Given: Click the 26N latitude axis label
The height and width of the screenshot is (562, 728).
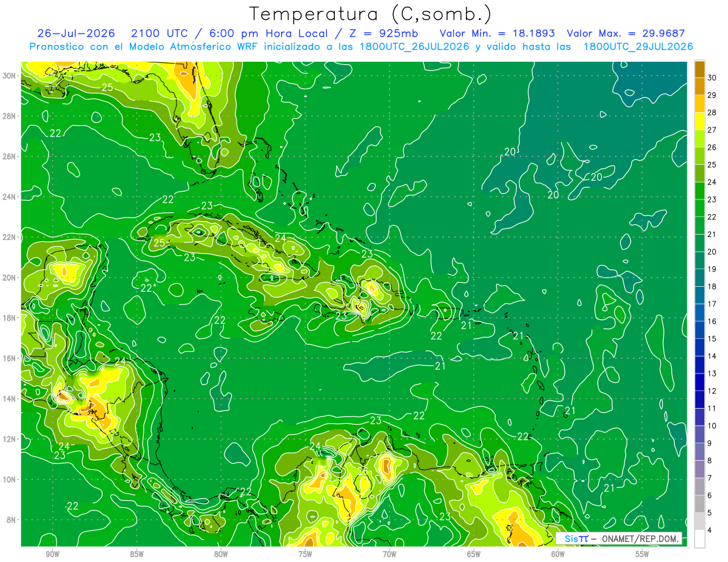Looking at the screenshot, I should (x=10, y=156).
